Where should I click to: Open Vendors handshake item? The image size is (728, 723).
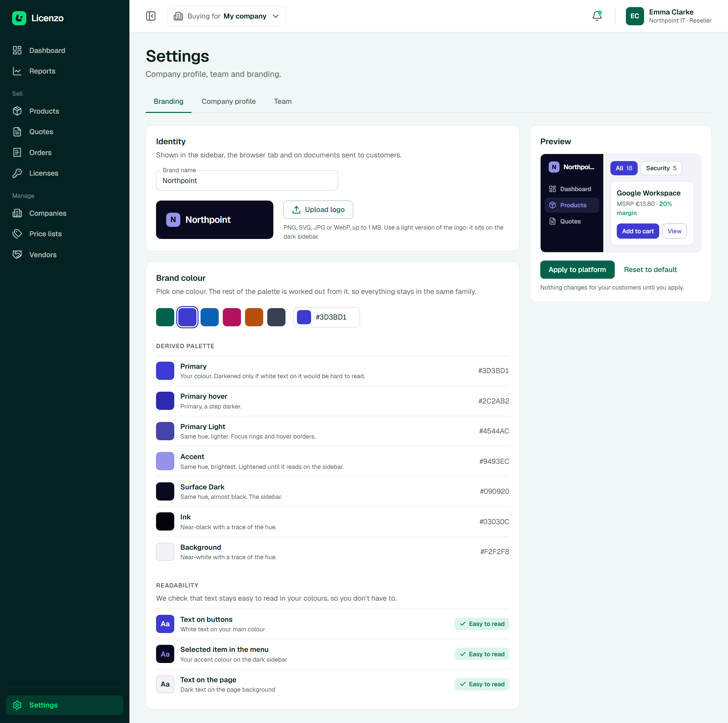pos(64,255)
